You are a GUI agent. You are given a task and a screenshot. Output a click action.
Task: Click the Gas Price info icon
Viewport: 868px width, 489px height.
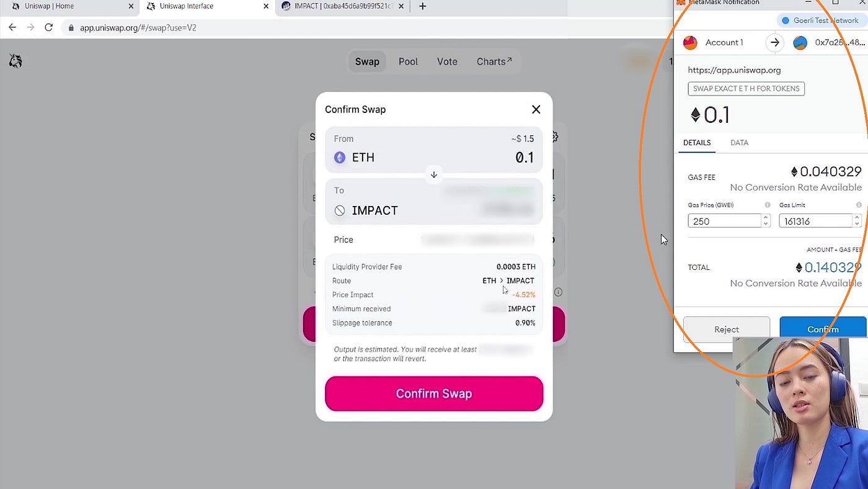(768, 205)
